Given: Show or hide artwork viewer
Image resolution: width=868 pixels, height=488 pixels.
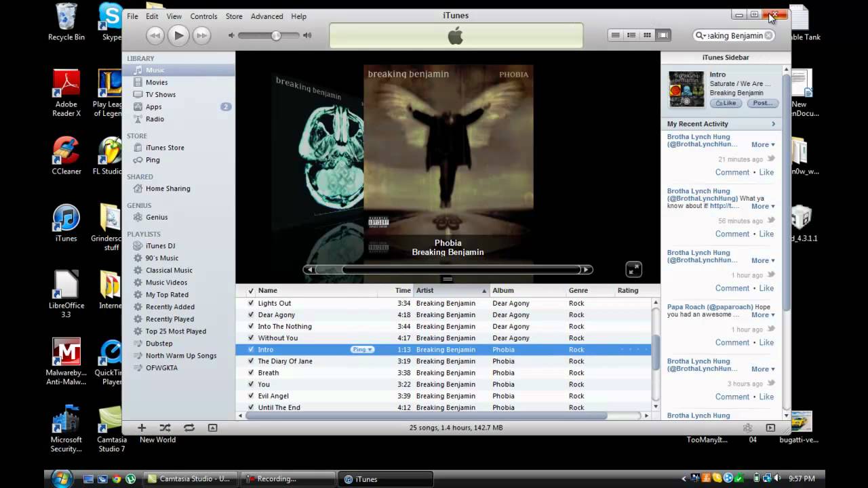Looking at the screenshot, I should (212, 428).
